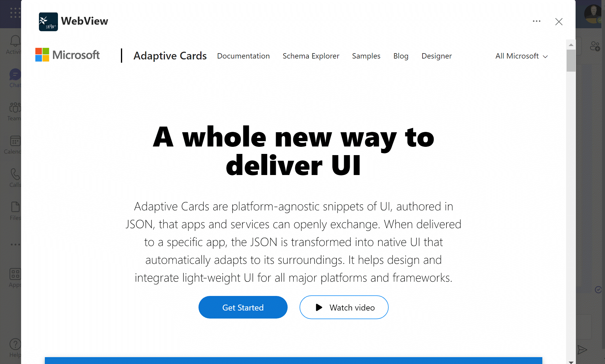Click the Microsoft Teams Chat icon
Viewport: 605px width, 364px height.
coord(15,78)
